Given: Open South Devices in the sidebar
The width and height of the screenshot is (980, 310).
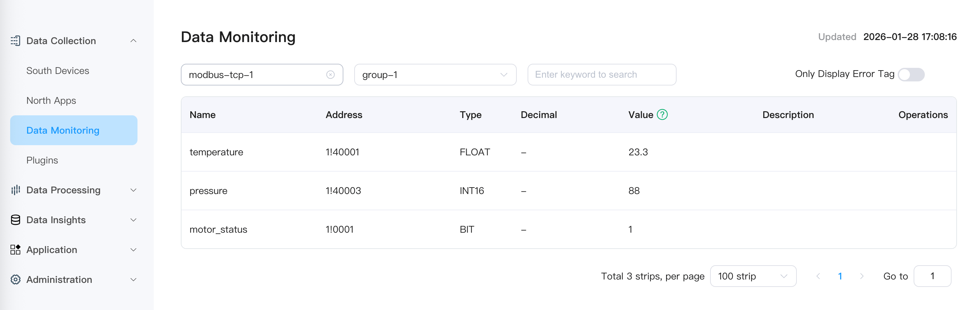Looking at the screenshot, I should (58, 71).
